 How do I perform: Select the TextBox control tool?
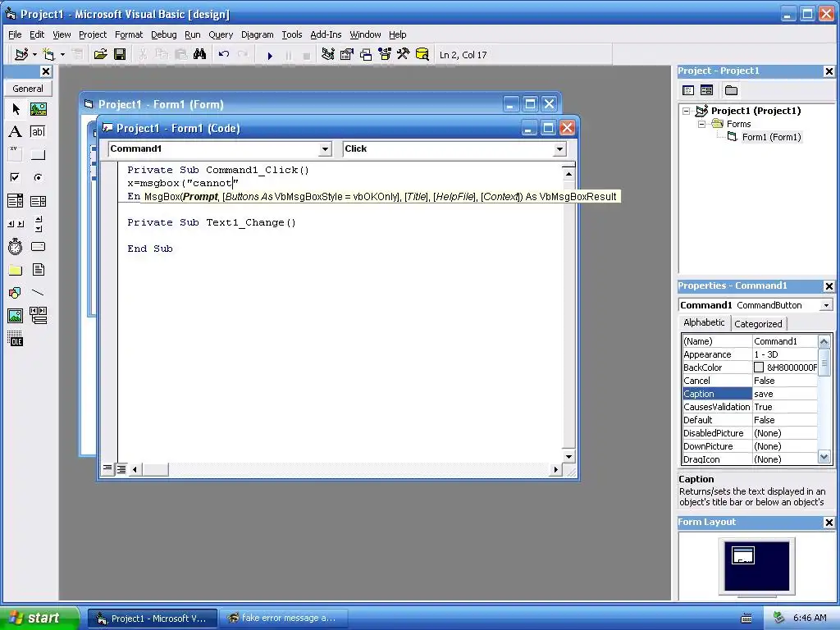tap(38, 132)
